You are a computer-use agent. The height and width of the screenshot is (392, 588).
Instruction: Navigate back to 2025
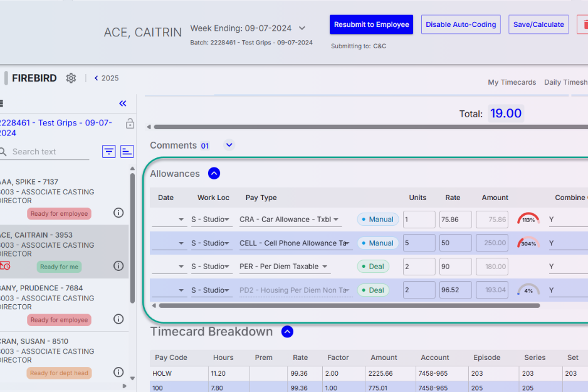tap(106, 78)
